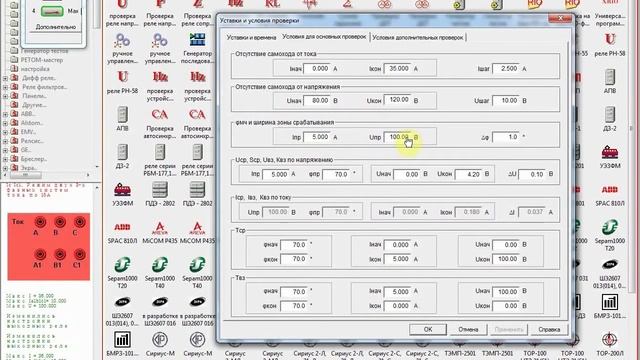Viewport: 640px width, 360px height.
Task: Click the tree panel horizontal scrollbar thumb
Action: [x=25, y=175]
